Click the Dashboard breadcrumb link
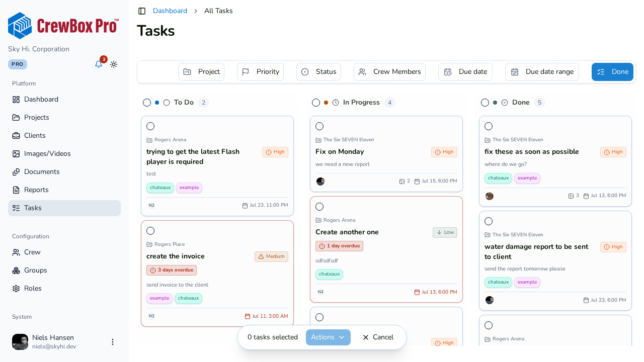Screen dimensions: 644x362 pos(170,11)
